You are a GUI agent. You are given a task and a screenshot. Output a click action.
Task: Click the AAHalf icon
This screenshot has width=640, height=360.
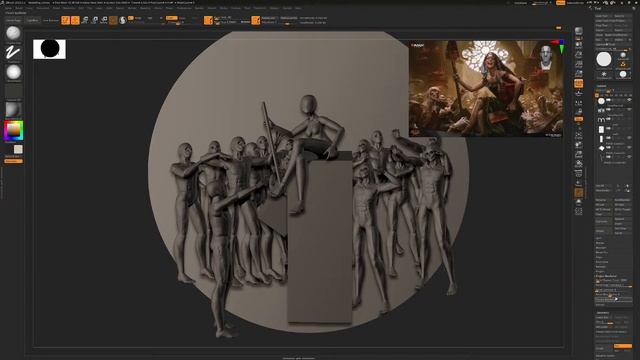pyautogui.click(x=578, y=73)
